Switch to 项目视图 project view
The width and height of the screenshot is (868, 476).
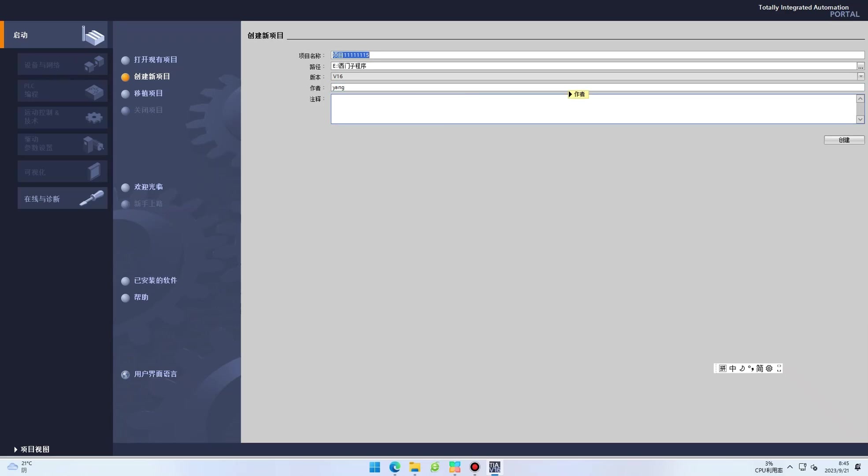(32, 450)
